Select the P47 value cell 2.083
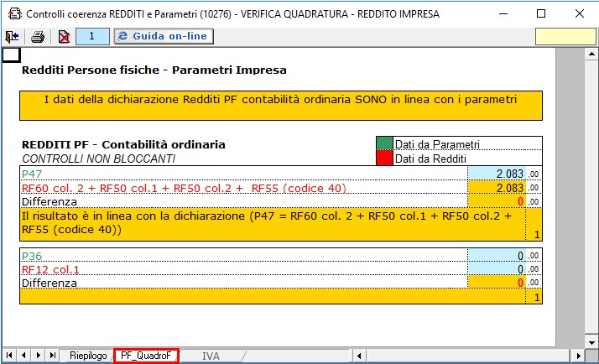Screen dimensions: 599x364 click(497, 174)
